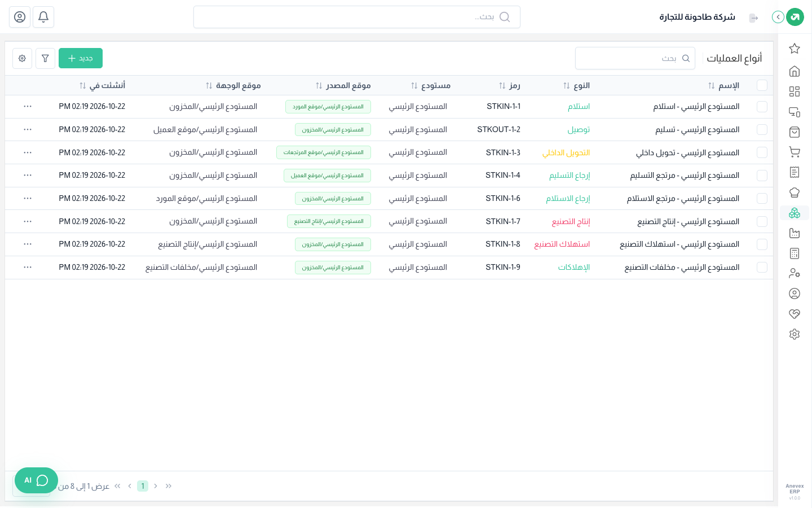Click the code STKIN-1-8 cell

click(x=503, y=244)
